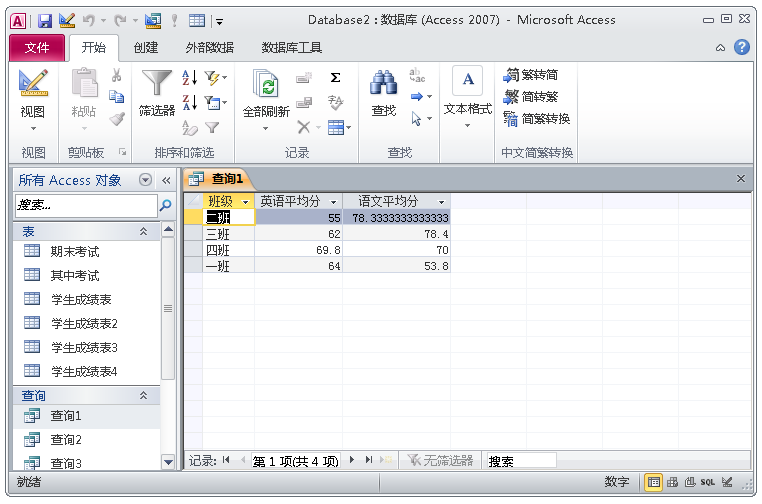Open the View design icon in ribbon
Viewport: 762px width, 504px height.
click(x=33, y=83)
